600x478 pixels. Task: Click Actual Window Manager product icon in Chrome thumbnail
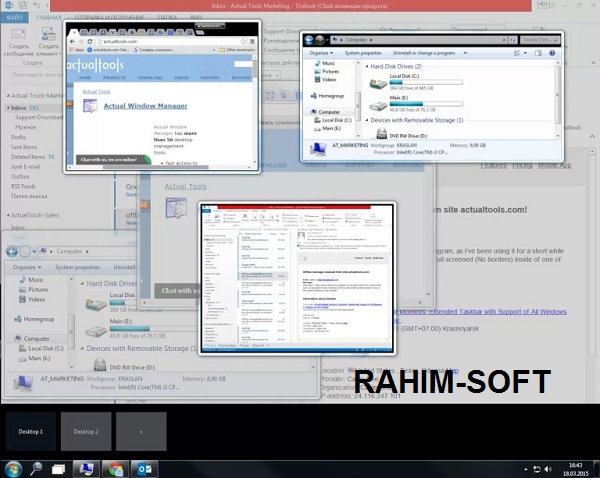point(90,106)
